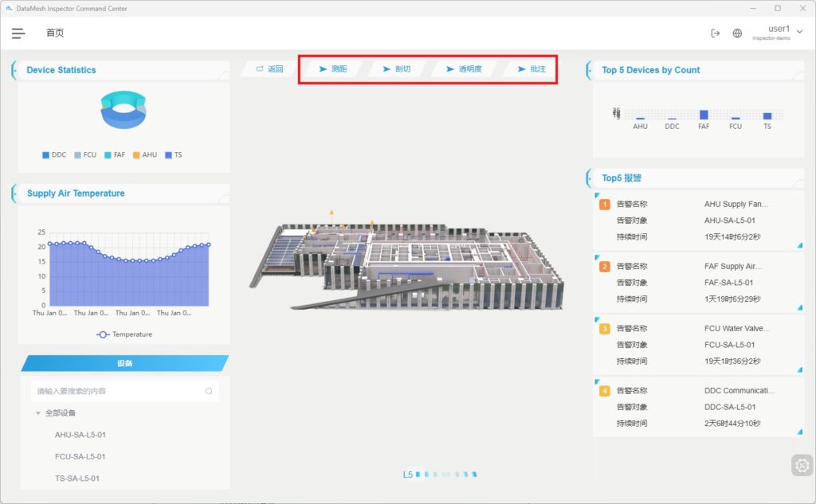Screen dimensions: 816x504
Task: Click the L5 floor selector indicator
Action: point(408,475)
